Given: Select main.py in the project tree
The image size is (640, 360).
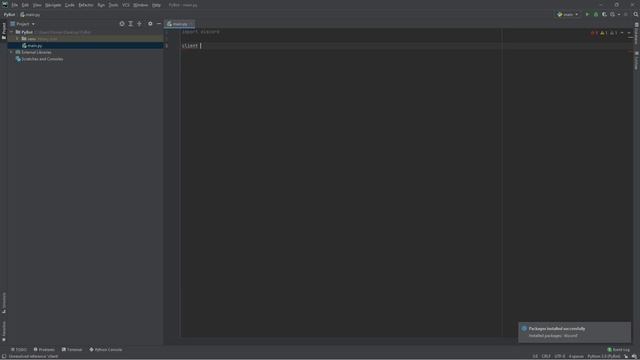Looking at the screenshot, I should 86,46.
